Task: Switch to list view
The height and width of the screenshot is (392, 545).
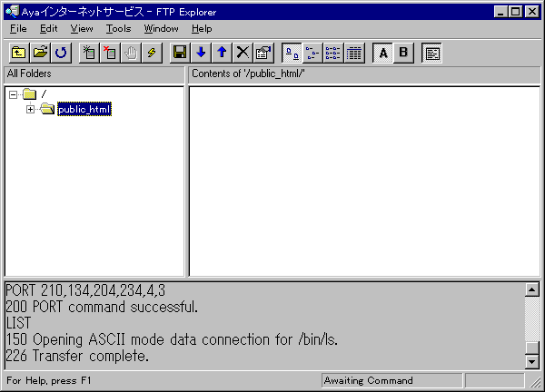Action: click(333, 53)
